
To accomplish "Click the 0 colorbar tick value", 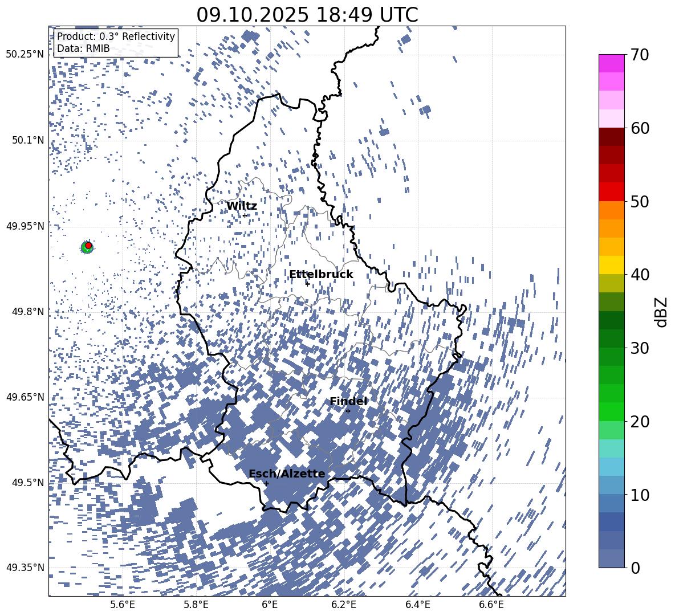I will pos(635,568).
